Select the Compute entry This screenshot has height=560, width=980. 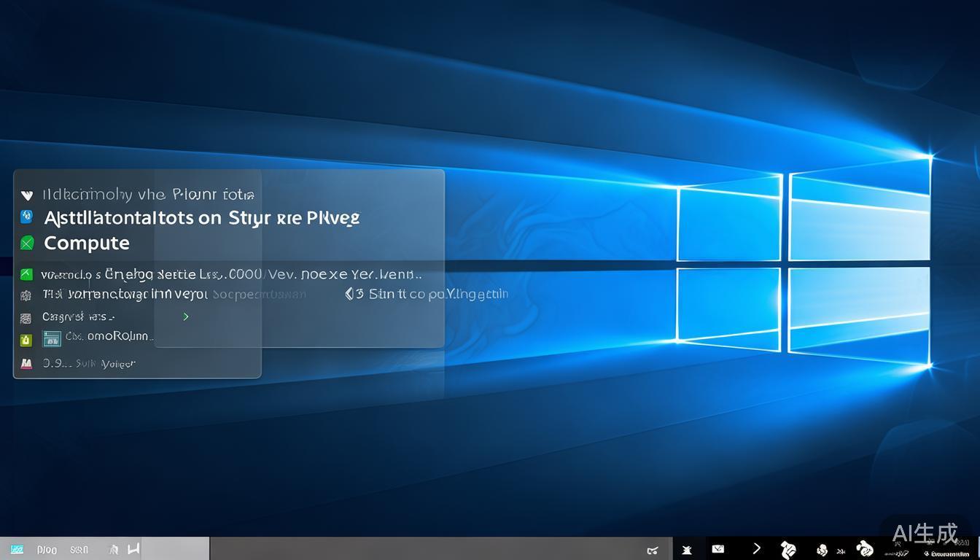pos(87,243)
